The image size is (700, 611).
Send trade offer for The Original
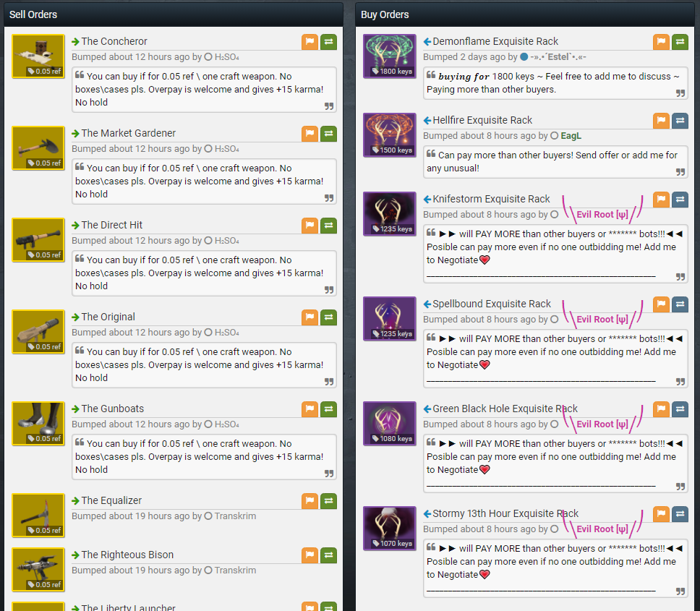click(x=328, y=317)
